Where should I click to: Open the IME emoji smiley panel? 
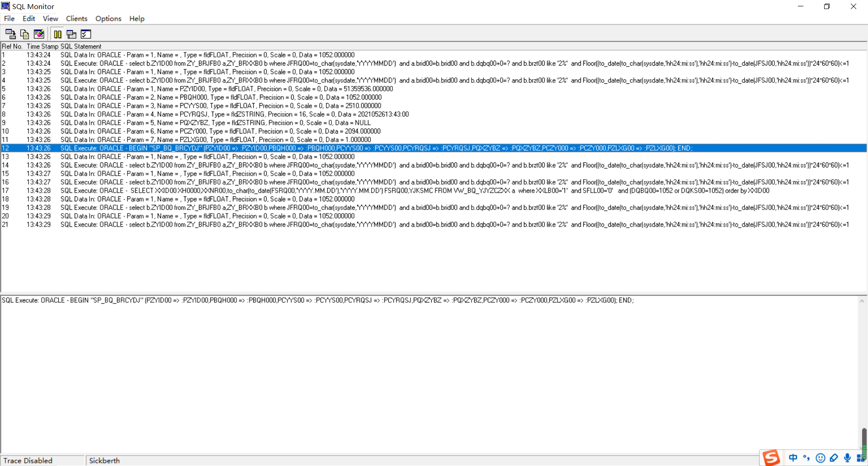point(821,458)
